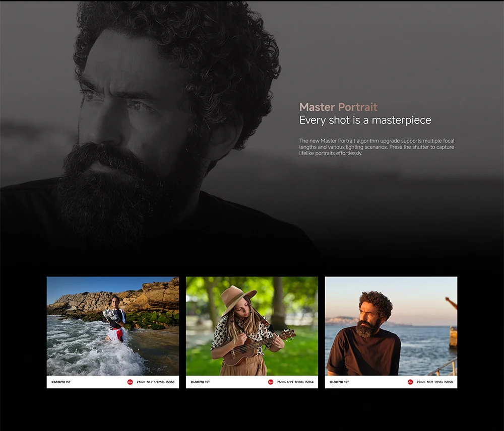Click the Leica logo under the ocean photo
This screenshot has height=431, width=504.
(x=130, y=382)
